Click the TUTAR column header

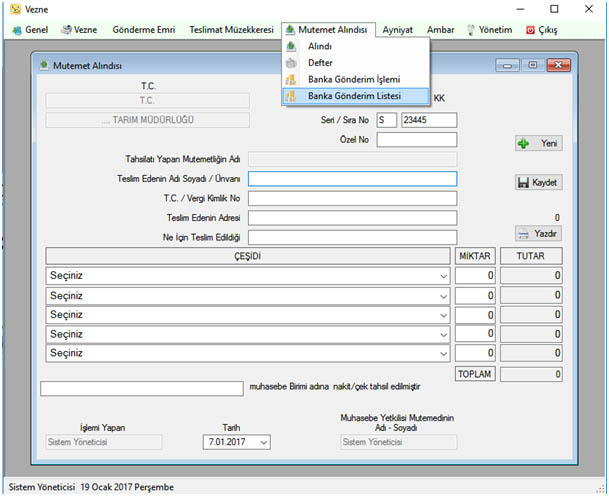531,256
